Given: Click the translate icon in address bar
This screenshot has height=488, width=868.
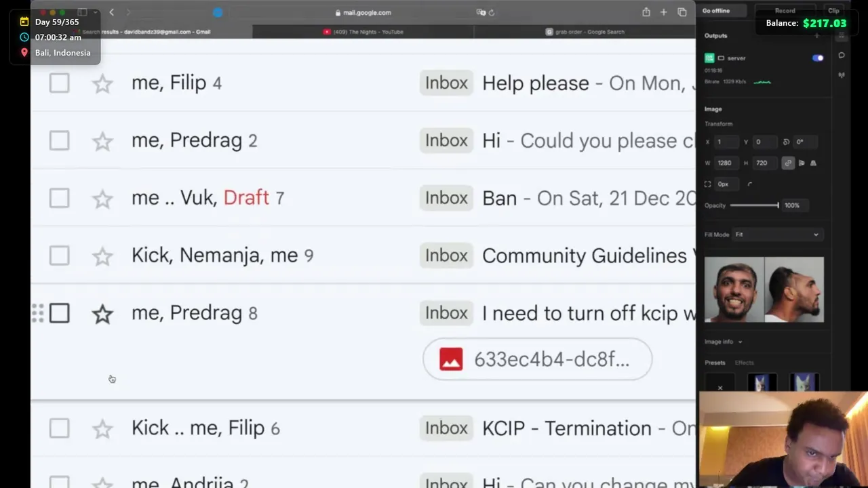Looking at the screenshot, I should pos(481,12).
